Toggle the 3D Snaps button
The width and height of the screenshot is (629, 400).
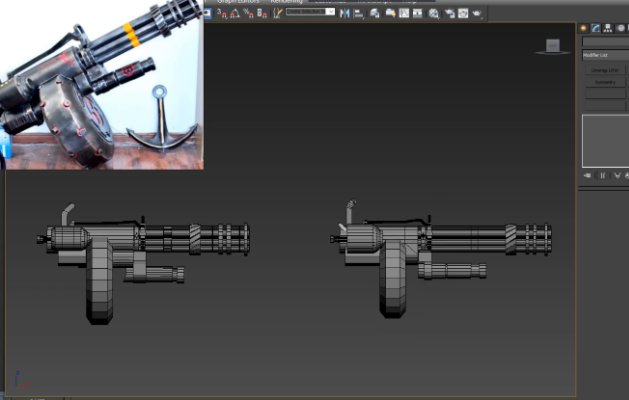point(219,13)
